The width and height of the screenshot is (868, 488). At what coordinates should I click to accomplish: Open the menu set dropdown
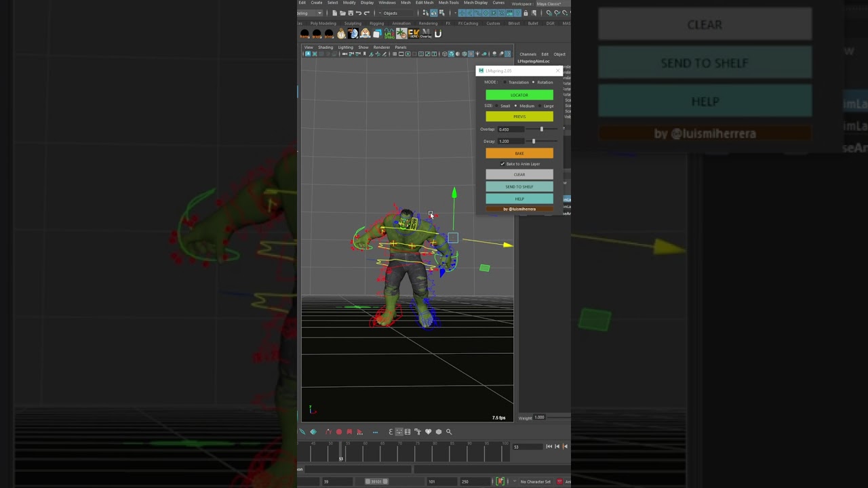309,13
